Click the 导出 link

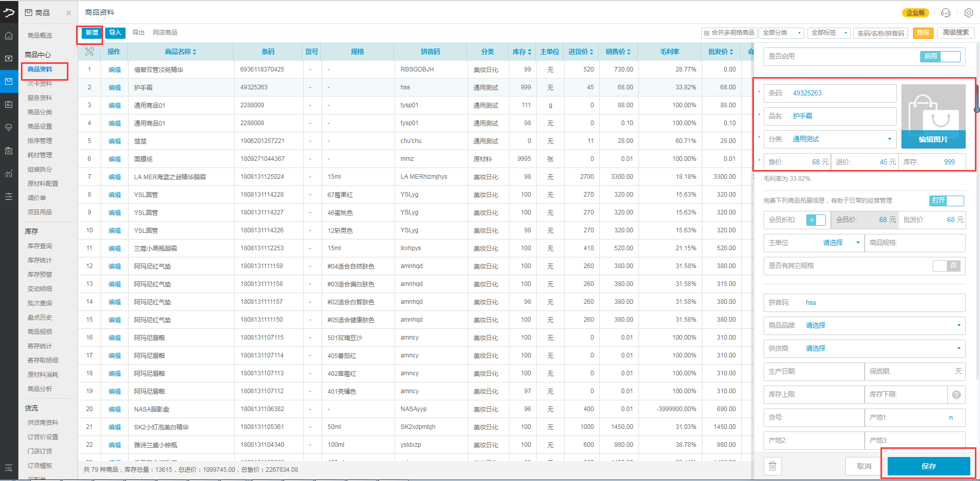pyautogui.click(x=138, y=33)
